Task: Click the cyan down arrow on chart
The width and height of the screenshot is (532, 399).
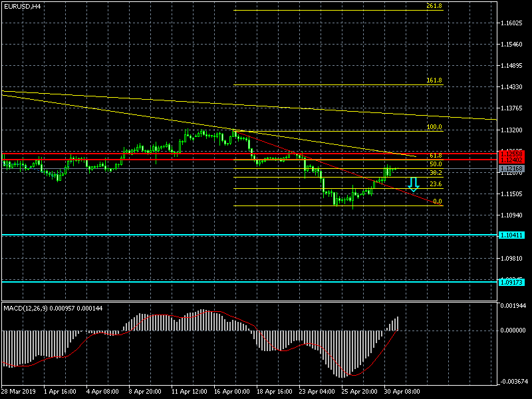Action: 413,184
